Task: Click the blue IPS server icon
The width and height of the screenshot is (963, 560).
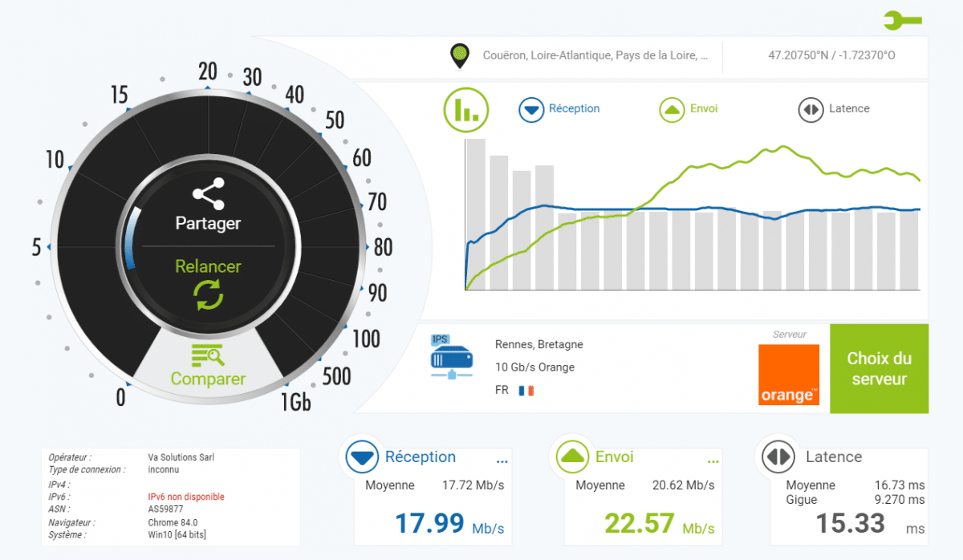Action: coord(453,358)
